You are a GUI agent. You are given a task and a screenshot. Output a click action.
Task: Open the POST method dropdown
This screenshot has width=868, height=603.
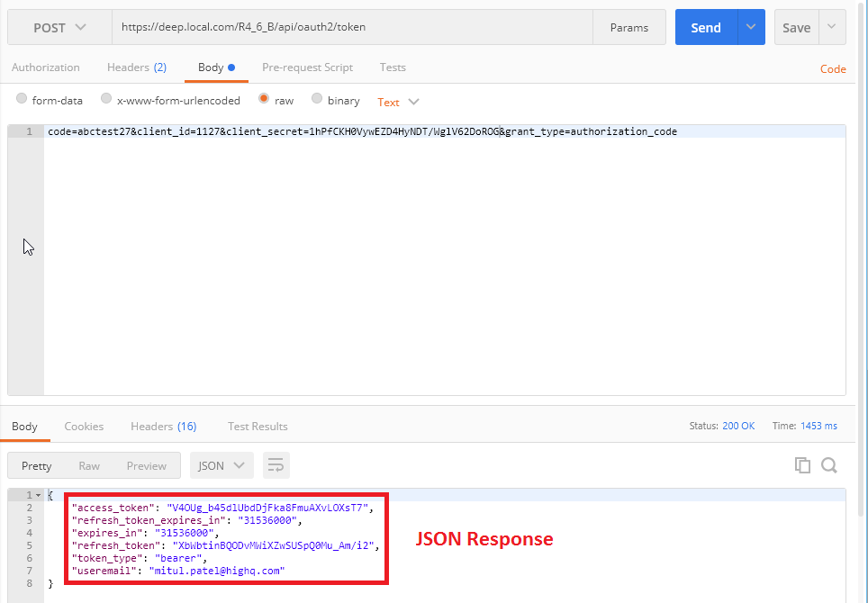[59, 28]
